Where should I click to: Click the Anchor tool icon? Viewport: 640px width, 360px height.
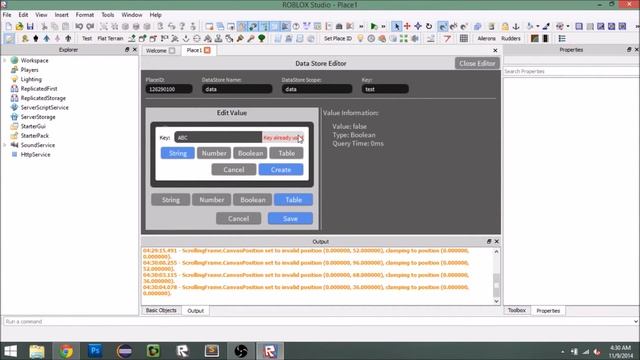click(516, 27)
